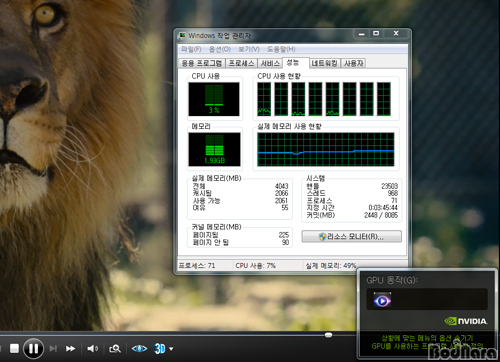This screenshot has height=362, width=500.
Task: Open the 도움말(H) menu
Action: pyautogui.click(x=281, y=49)
